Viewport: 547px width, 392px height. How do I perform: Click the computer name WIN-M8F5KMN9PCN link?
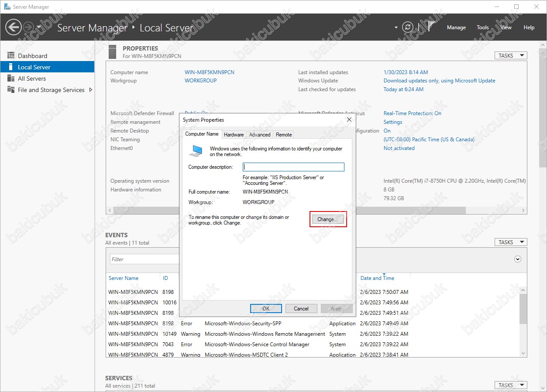point(210,72)
